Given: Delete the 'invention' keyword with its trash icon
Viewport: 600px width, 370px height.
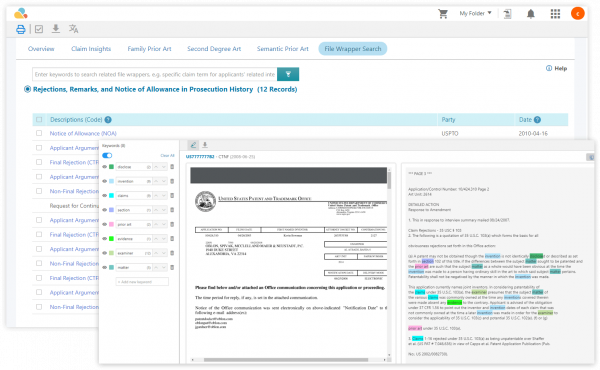Looking at the screenshot, I should click(x=172, y=181).
